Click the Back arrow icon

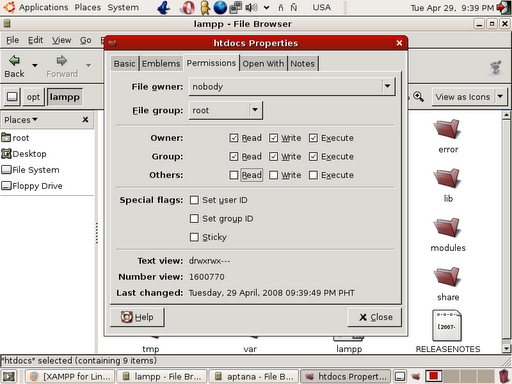(x=14, y=60)
